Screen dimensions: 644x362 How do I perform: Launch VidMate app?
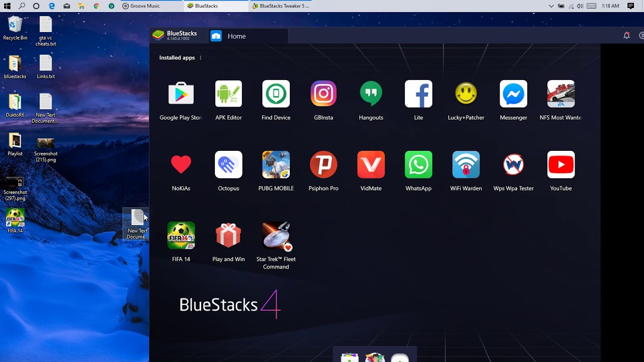(371, 165)
